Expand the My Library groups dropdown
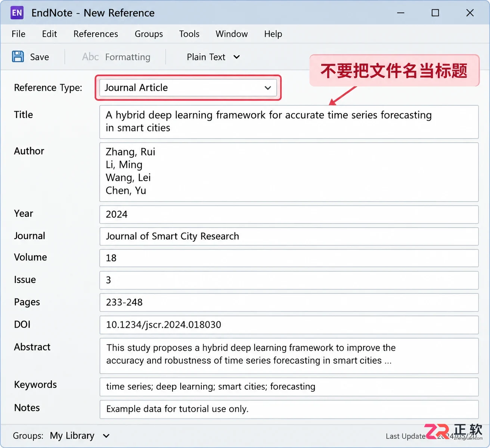Viewport: 490px width, 448px height. 80,436
